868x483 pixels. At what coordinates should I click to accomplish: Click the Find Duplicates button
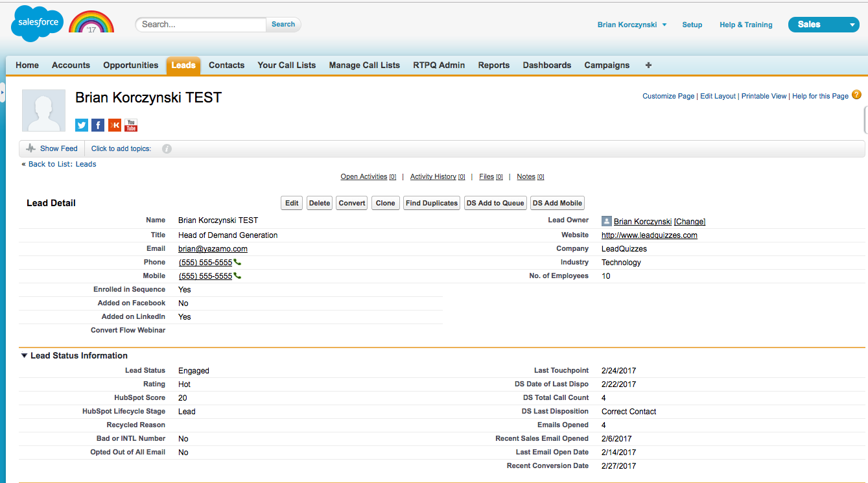point(432,204)
